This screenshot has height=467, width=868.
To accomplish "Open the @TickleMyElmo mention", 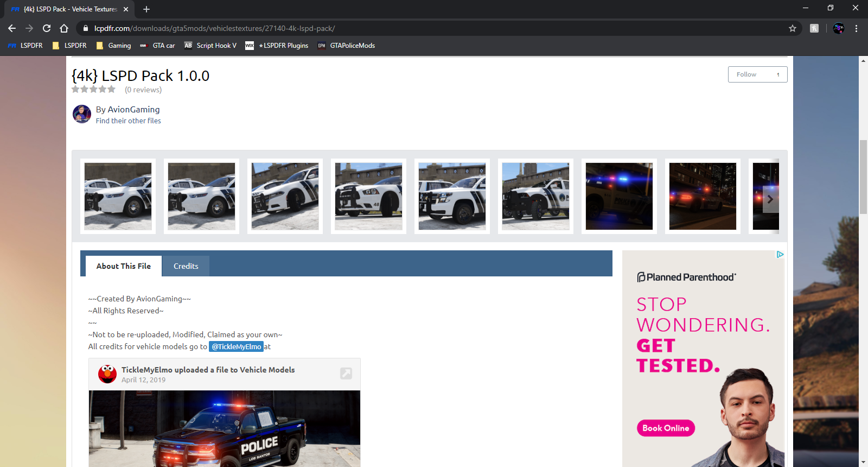I will tap(237, 346).
